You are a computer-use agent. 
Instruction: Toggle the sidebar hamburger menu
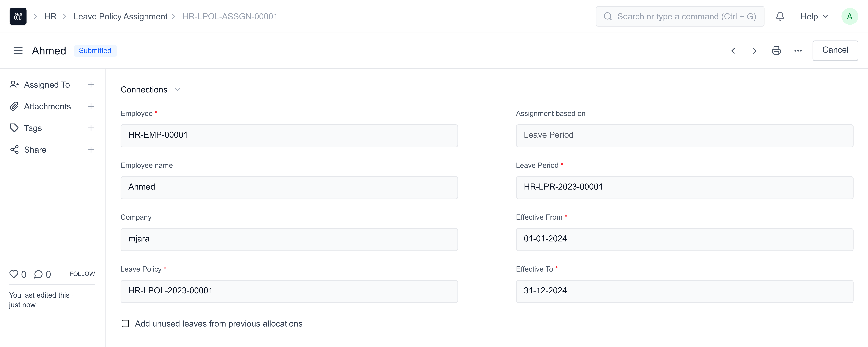pos(18,51)
